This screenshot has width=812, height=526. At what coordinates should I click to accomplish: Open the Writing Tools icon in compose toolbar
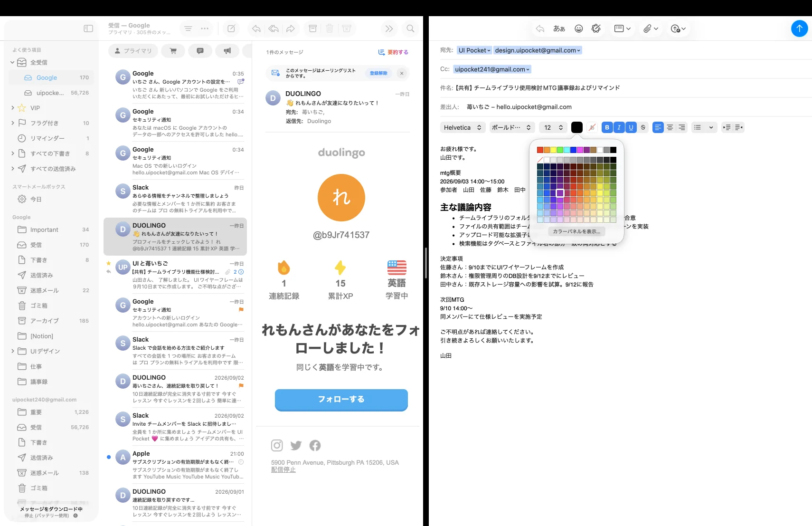[x=596, y=29]
